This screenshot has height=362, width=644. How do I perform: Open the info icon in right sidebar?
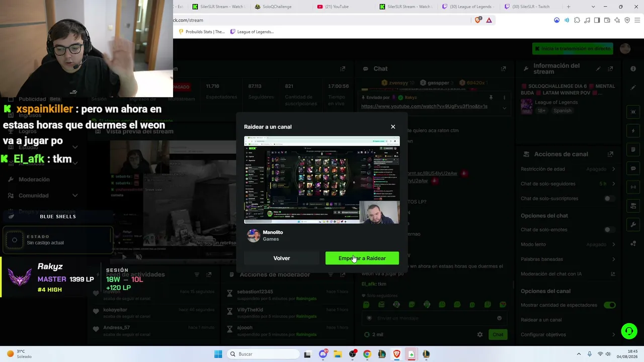[633, 69]
